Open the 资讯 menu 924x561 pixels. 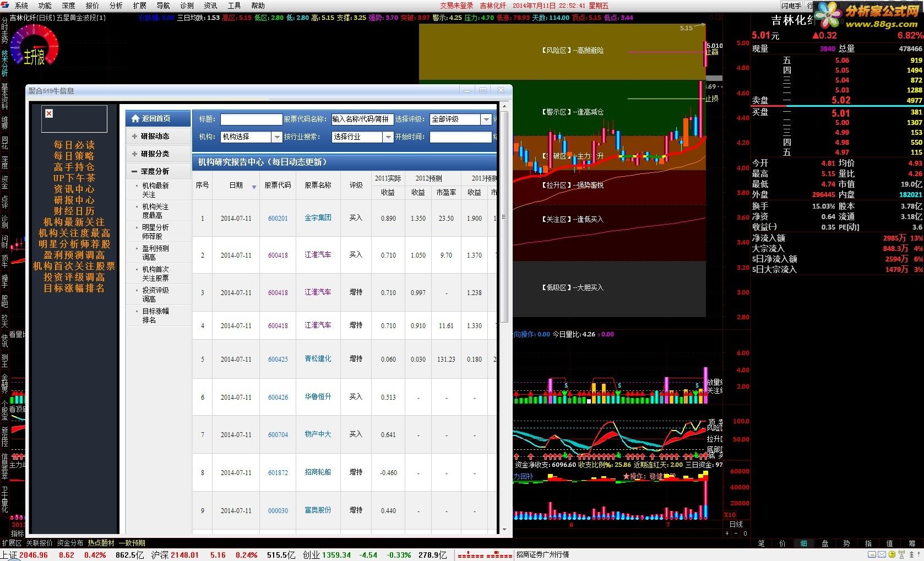tap(210, 6)
